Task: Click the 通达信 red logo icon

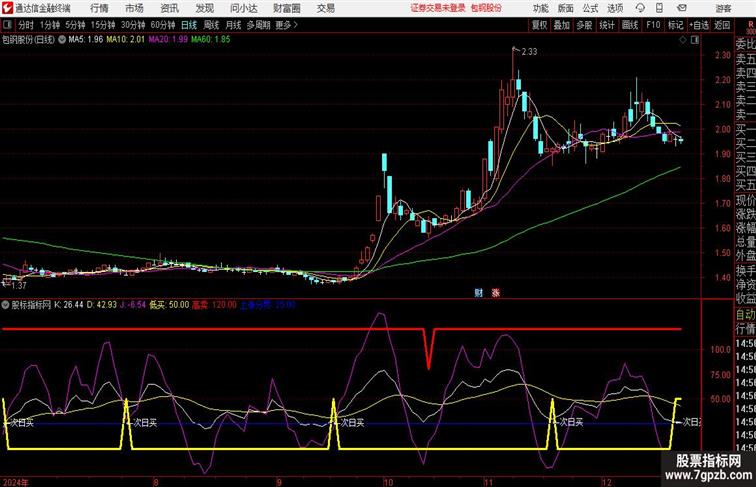Action: pos(7,8)
